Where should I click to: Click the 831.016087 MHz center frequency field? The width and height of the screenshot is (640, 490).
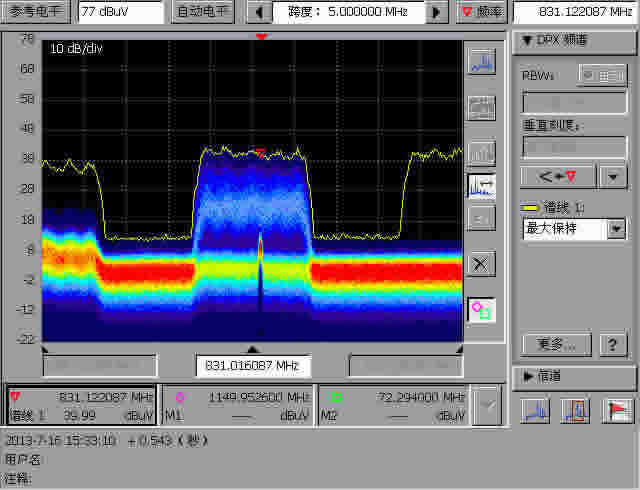[252, 366]
